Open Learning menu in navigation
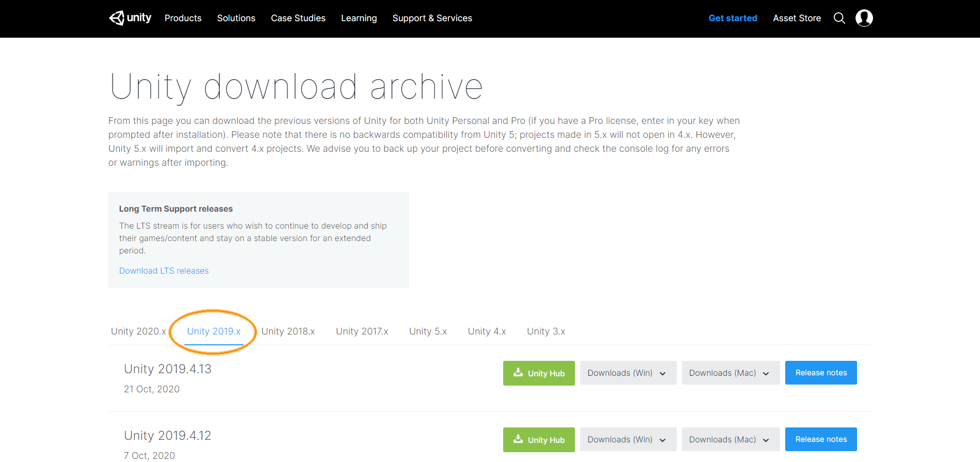This screenshot has height=462, width=980. pyautogui.click(x=359, y=18)
